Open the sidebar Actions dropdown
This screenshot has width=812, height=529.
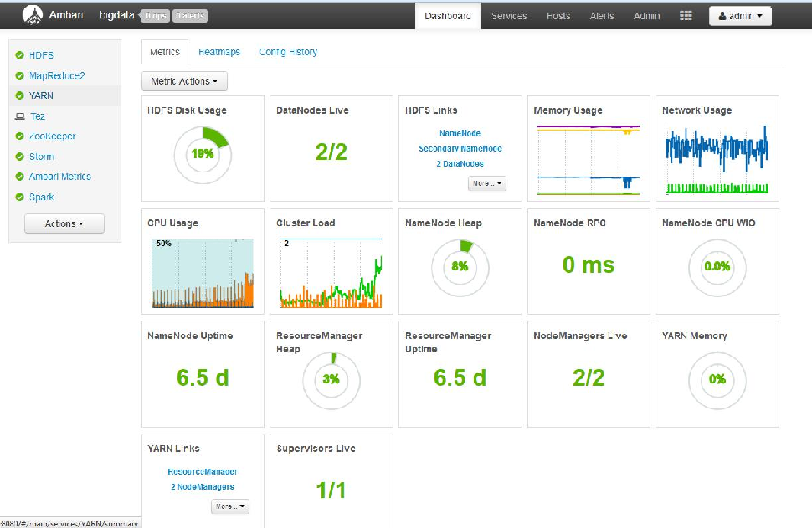point(64,223)
